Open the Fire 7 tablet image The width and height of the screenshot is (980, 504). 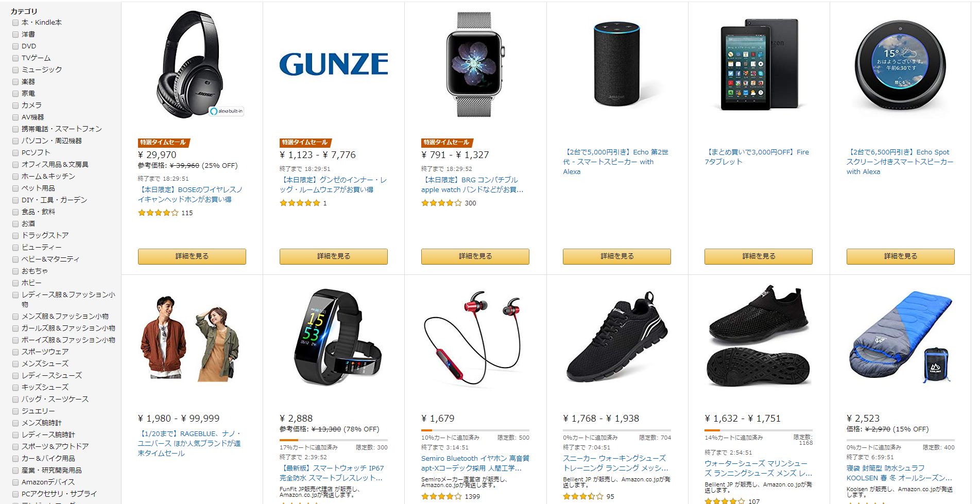[x=759, y=64]
